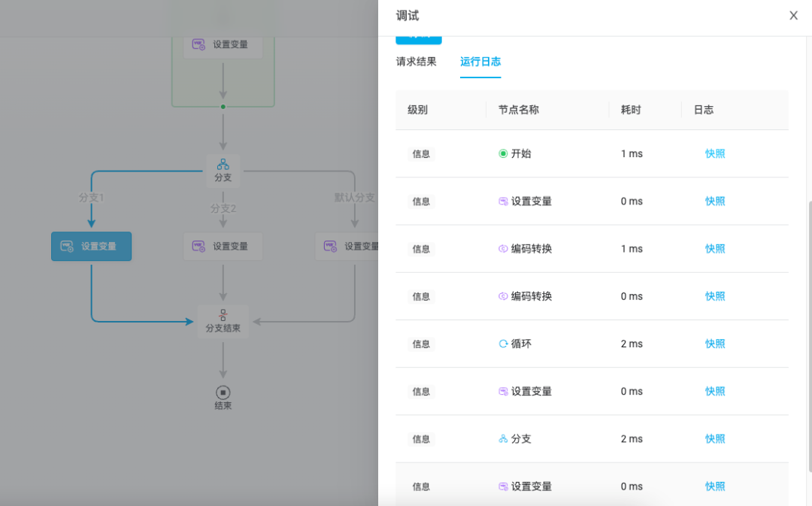Open 快照 for the 设置变量 row right after 开始
The image size is (812, 506).
[x=715, y=201]
